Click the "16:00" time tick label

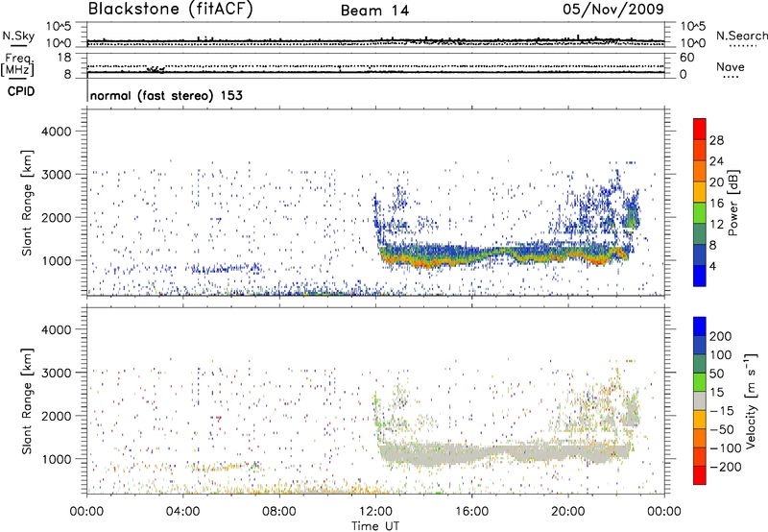click(471, 512)
